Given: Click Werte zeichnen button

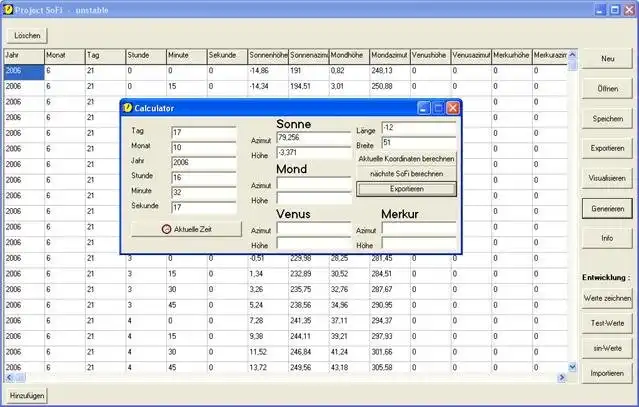Looking at the screenshot, I should click(607, 298).
